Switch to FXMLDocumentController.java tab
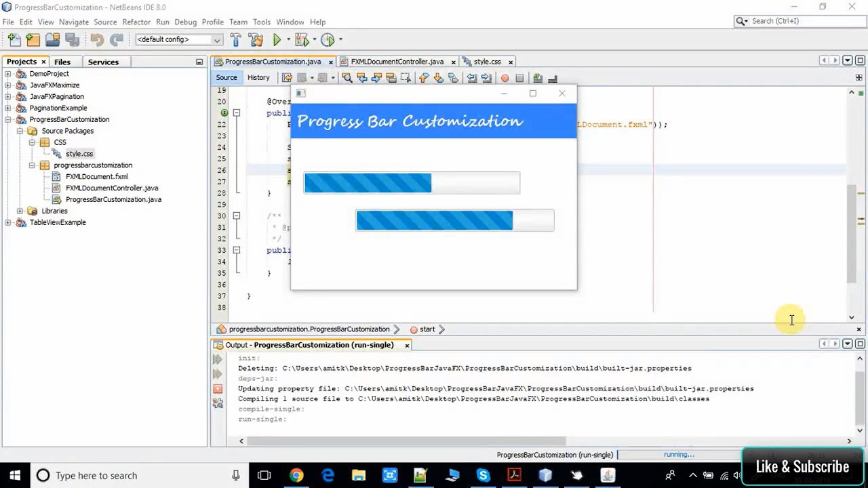Image resolution: width=868 pixels, height=488 pixels. (x=397, y=62)
